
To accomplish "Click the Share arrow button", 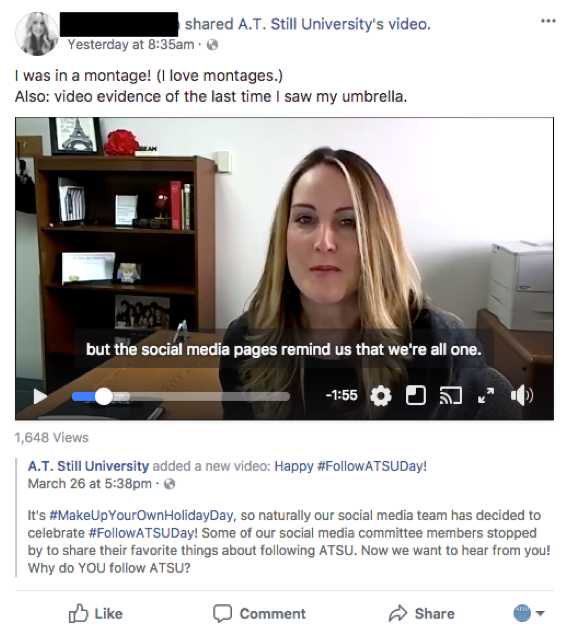I will [421, 613].
